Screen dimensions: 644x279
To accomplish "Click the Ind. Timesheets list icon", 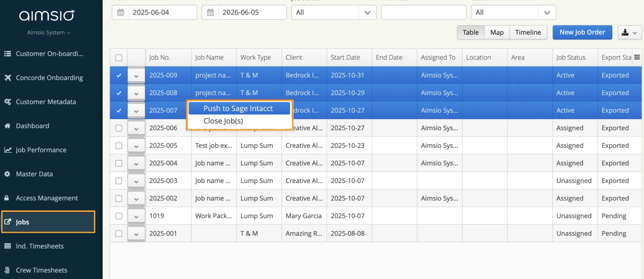I will 8,246.
